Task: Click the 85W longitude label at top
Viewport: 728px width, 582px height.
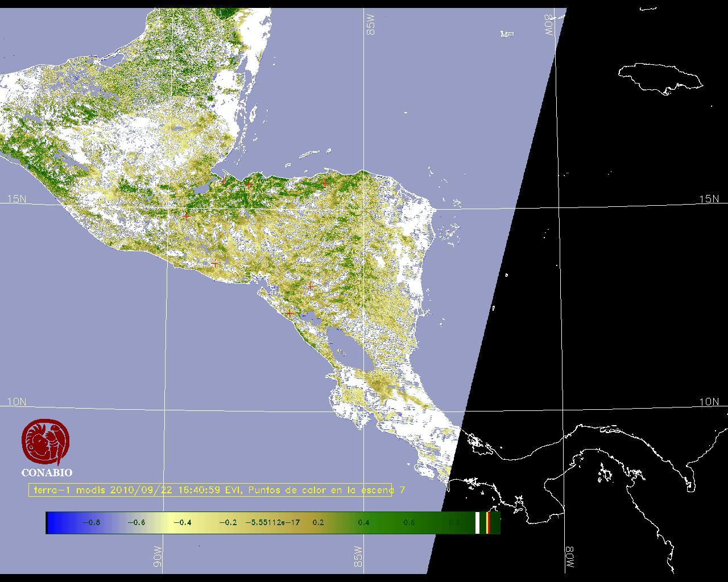Action: tap(371, 24)
